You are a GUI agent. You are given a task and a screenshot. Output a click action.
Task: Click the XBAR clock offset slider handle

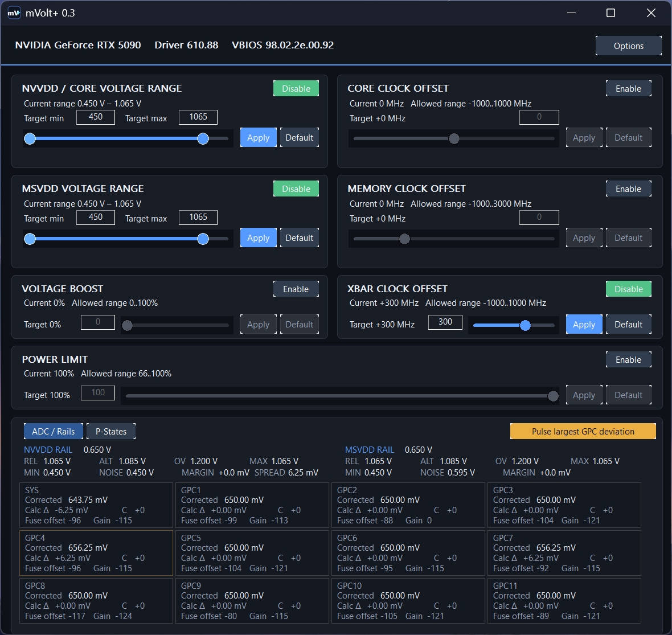click(x=526, y=325)
